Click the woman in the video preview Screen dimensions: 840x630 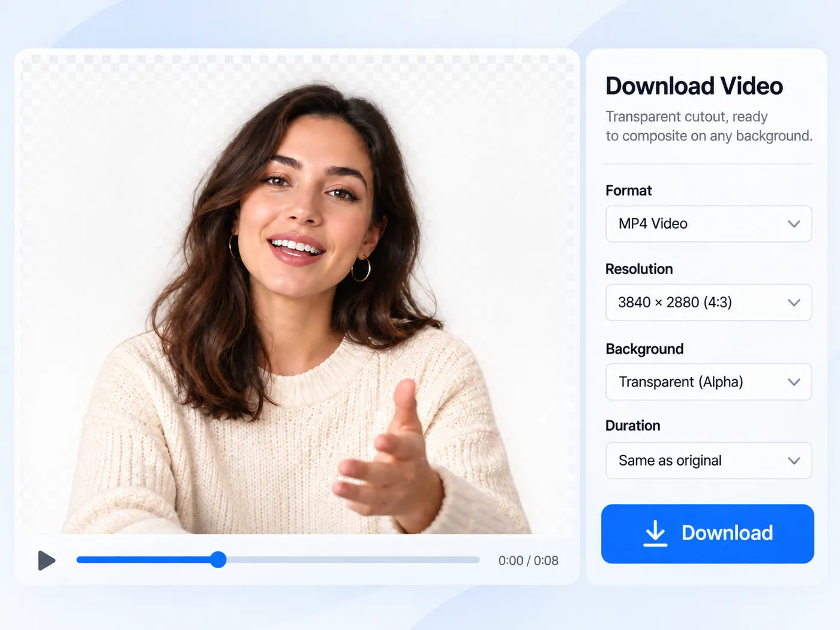tap(297, 312)
